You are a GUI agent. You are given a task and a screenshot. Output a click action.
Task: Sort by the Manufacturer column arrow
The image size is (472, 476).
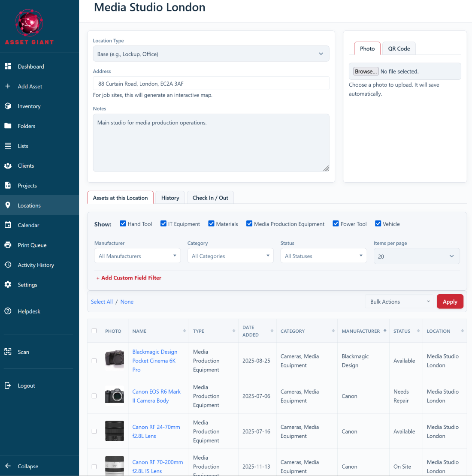[x=385, y=331]
